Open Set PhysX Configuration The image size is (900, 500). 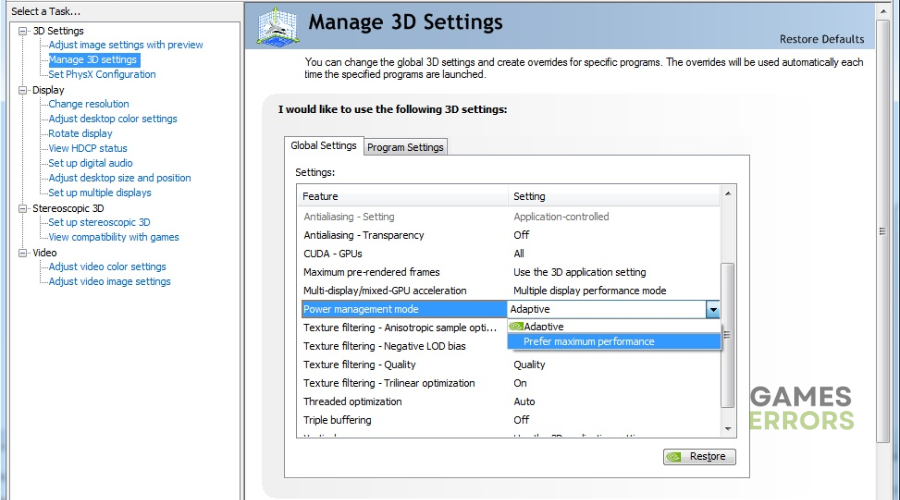click(x=102, y=74)
